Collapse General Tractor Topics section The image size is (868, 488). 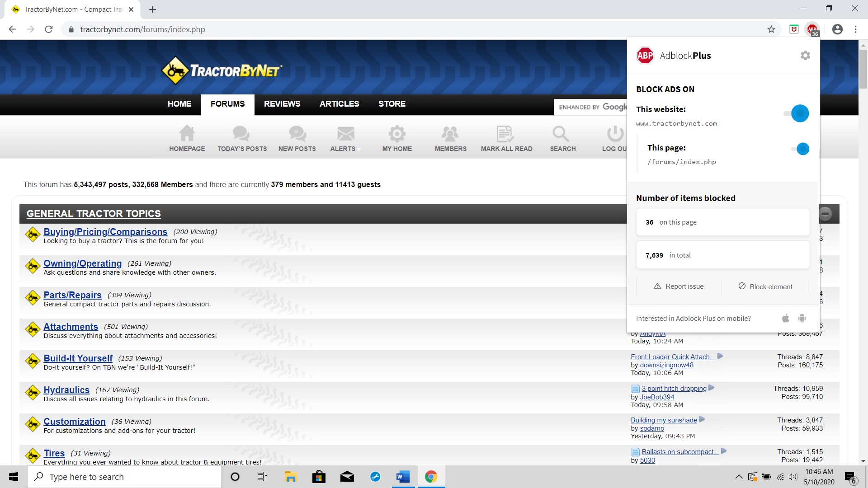826,214
